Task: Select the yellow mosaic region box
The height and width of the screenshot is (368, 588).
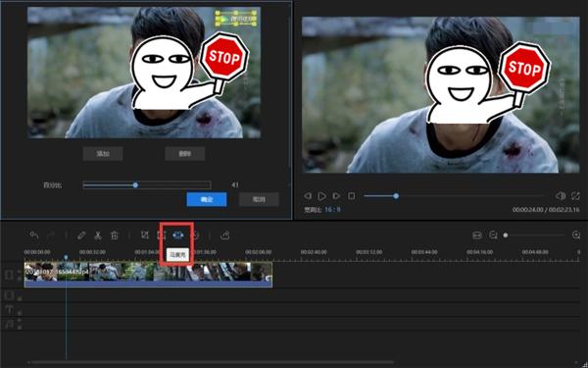Action: point(236,18)
